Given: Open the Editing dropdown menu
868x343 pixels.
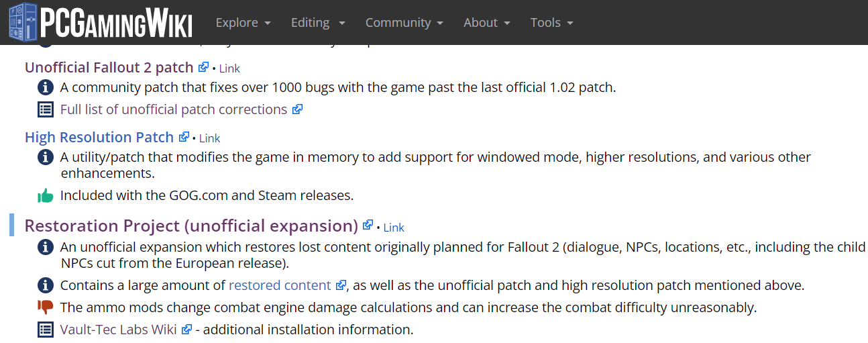Looking at the screenshot, I should (x=318, y=22).
